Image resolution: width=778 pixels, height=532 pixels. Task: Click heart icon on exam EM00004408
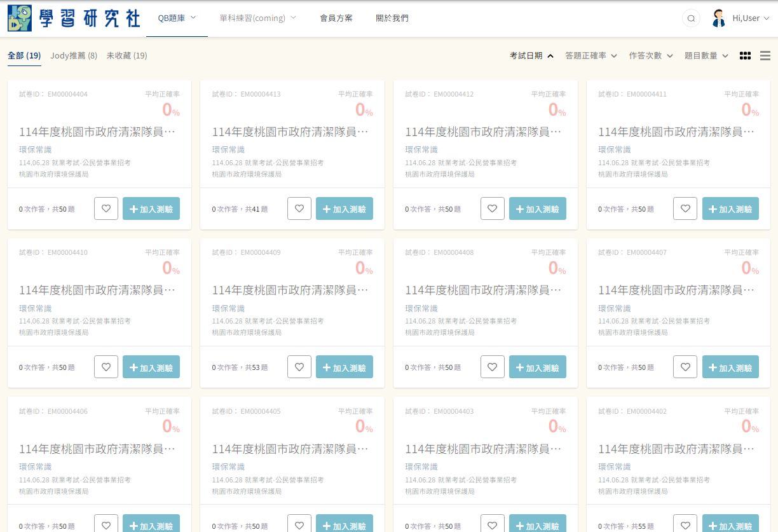point(492,367)
